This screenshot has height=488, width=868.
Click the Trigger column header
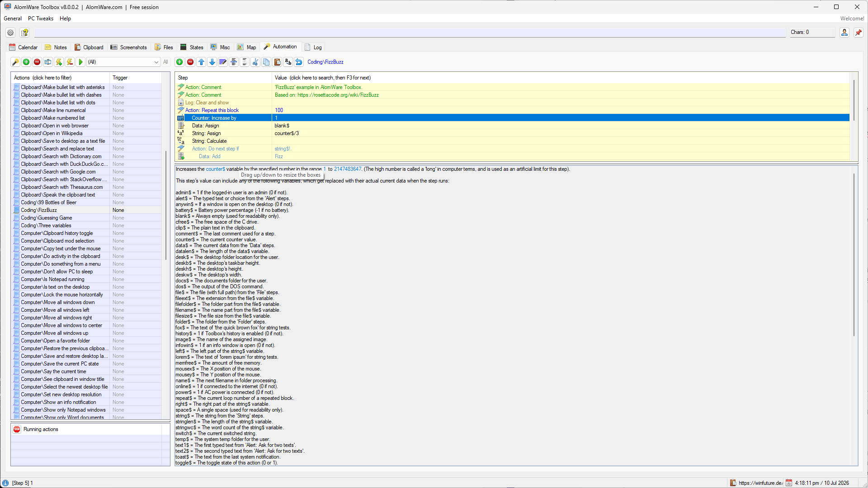point(136,78)
